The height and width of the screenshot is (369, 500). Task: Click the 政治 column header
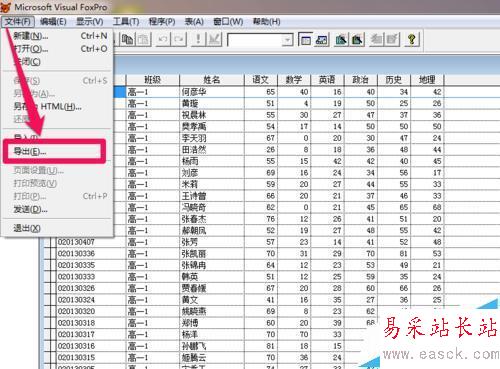(360, 80)
